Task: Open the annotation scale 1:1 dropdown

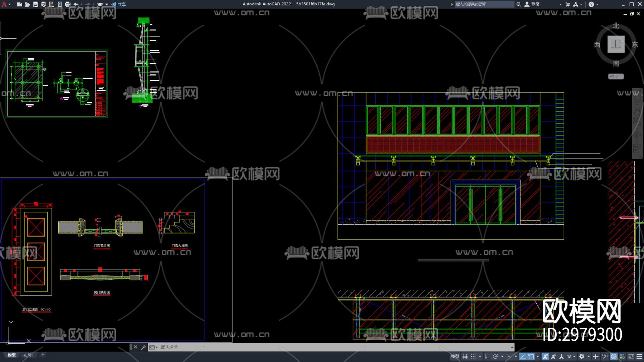Action: coord(571,356)
